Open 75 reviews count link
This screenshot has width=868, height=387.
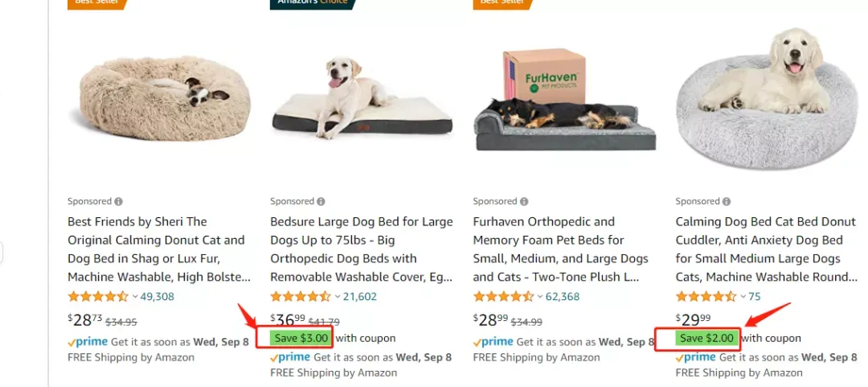(x=755, y=297)
